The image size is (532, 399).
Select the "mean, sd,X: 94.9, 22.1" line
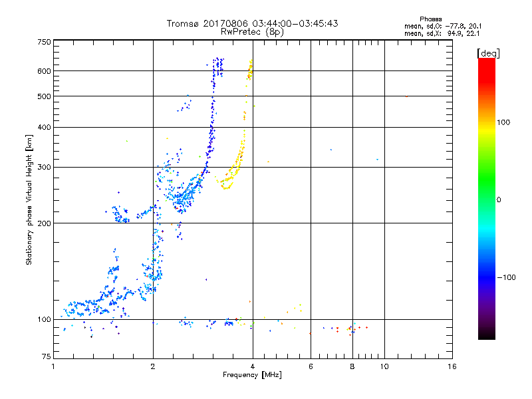(x=442, y=33)
